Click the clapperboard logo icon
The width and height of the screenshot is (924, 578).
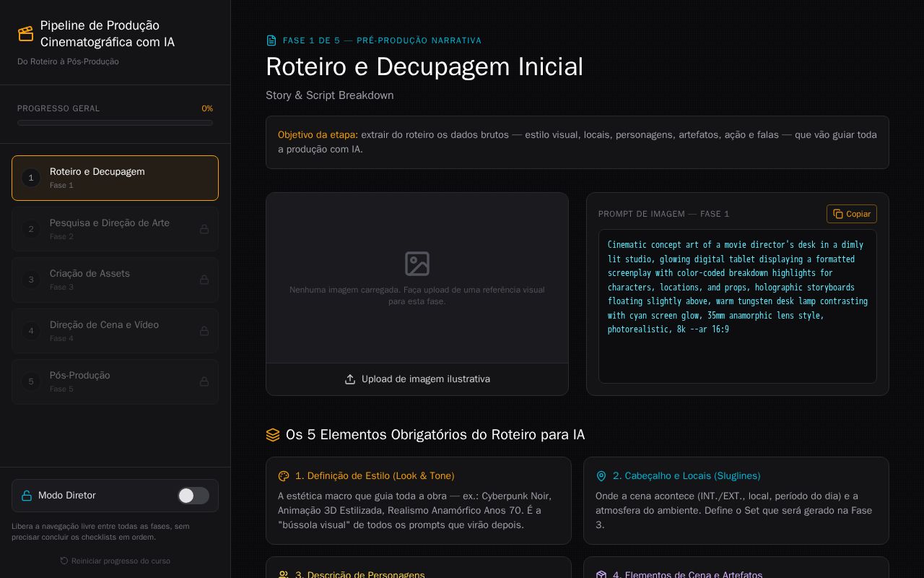click(x=26, y=34)
